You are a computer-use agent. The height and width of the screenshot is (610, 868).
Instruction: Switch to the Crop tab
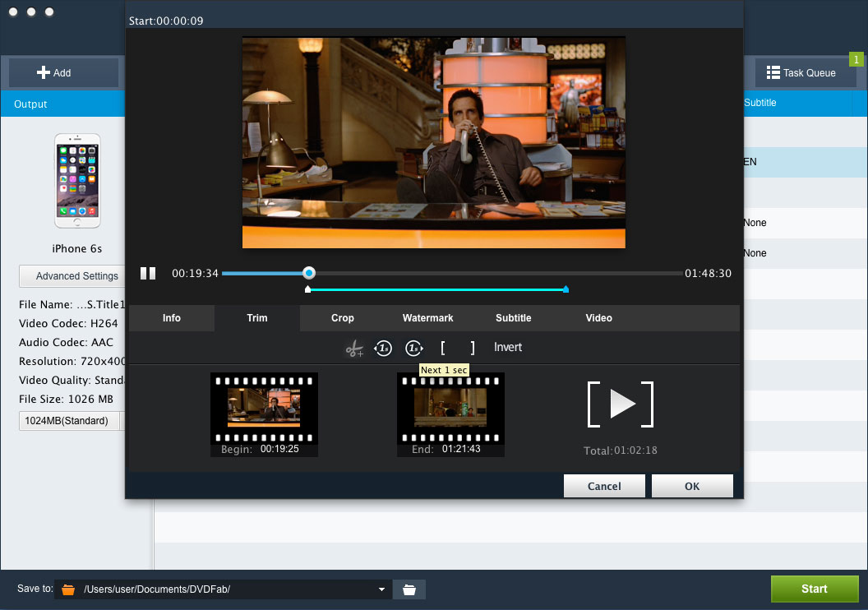coord(342,317)
